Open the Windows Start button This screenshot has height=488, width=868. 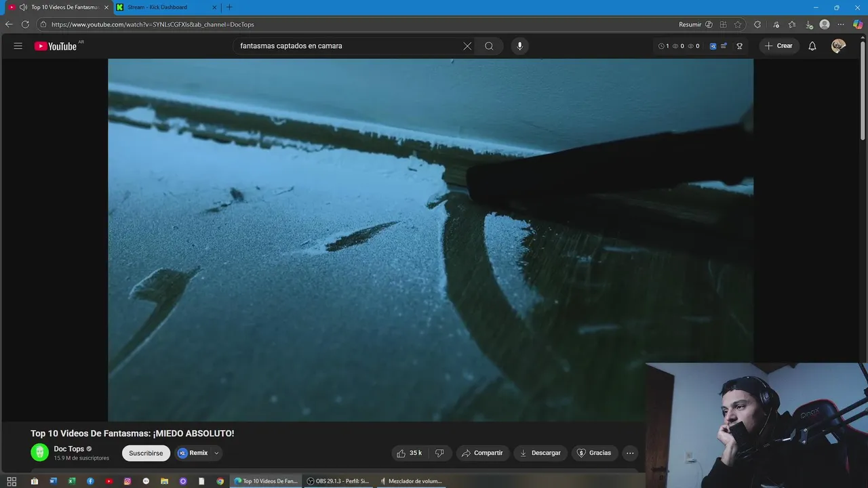pos(12,481)
